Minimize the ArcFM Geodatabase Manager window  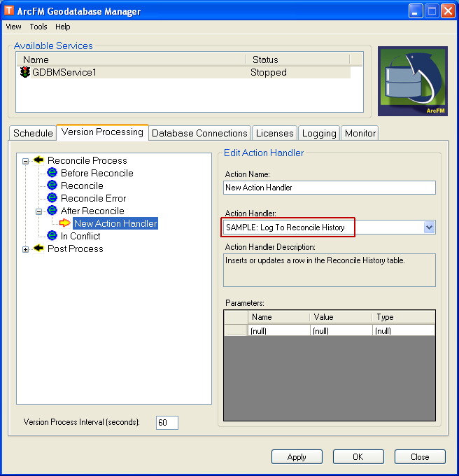(416, 11)
